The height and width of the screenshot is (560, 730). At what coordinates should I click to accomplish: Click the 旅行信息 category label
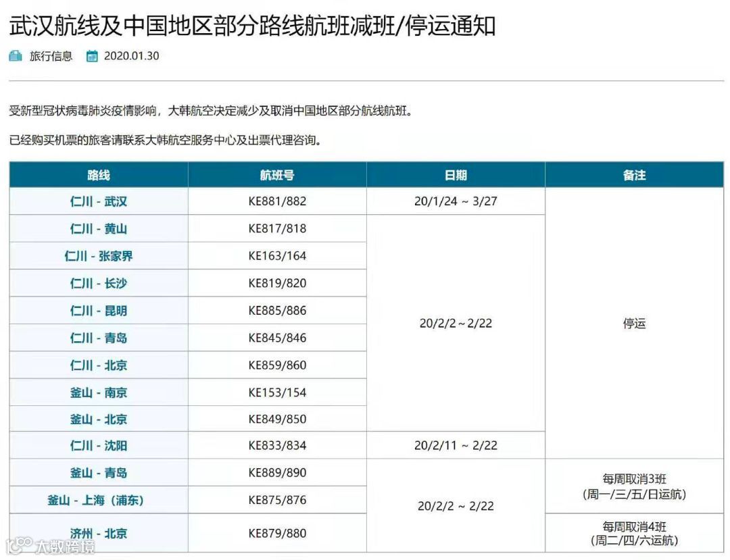pos(51,56)
